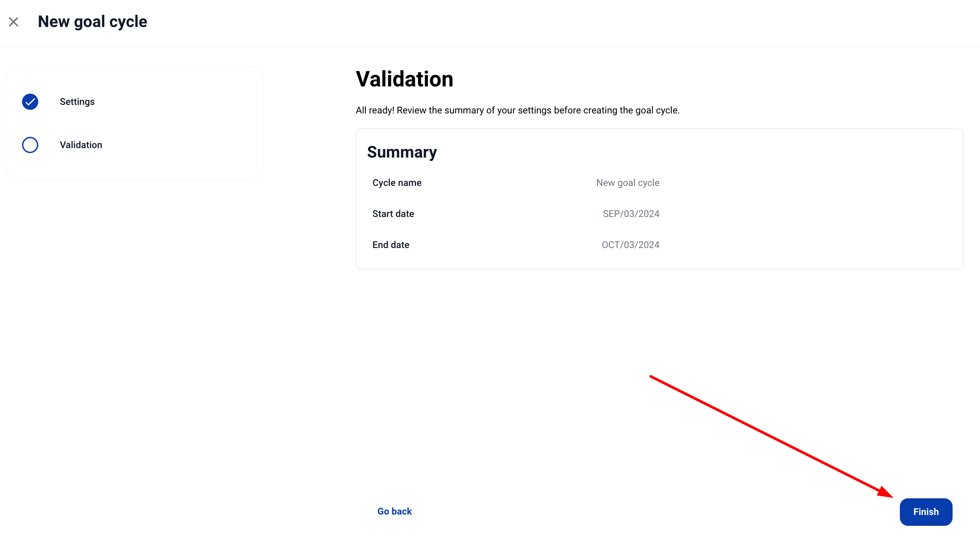Viewport: 980px width, 551px height.
Task: Click the Settings completed checkmark icon
Action: tap(30, 102)
